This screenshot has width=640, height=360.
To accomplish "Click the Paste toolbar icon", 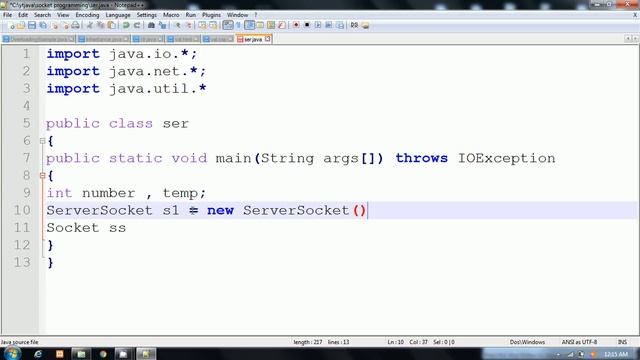I will pyautogui.click(x=111, y=25).
